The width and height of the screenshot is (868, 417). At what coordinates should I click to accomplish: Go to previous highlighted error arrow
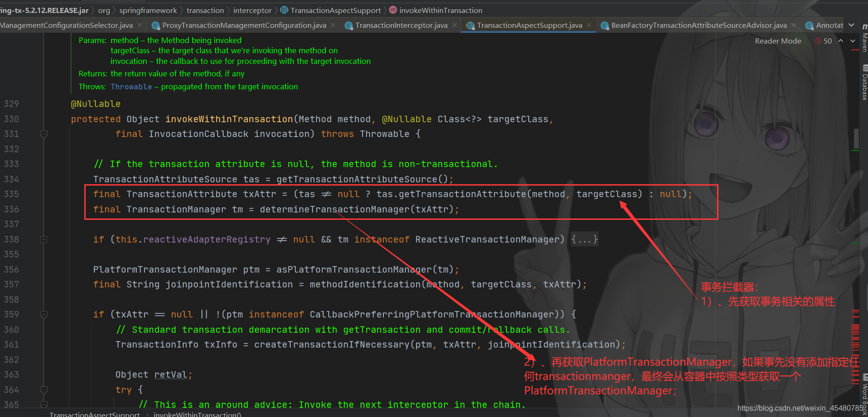coord(841,41)
